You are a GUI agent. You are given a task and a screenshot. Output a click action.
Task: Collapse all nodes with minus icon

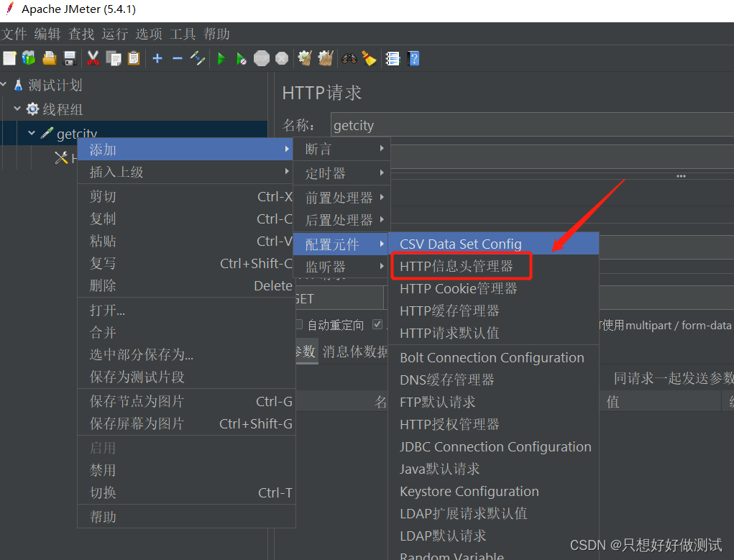(x=178, y=58)
